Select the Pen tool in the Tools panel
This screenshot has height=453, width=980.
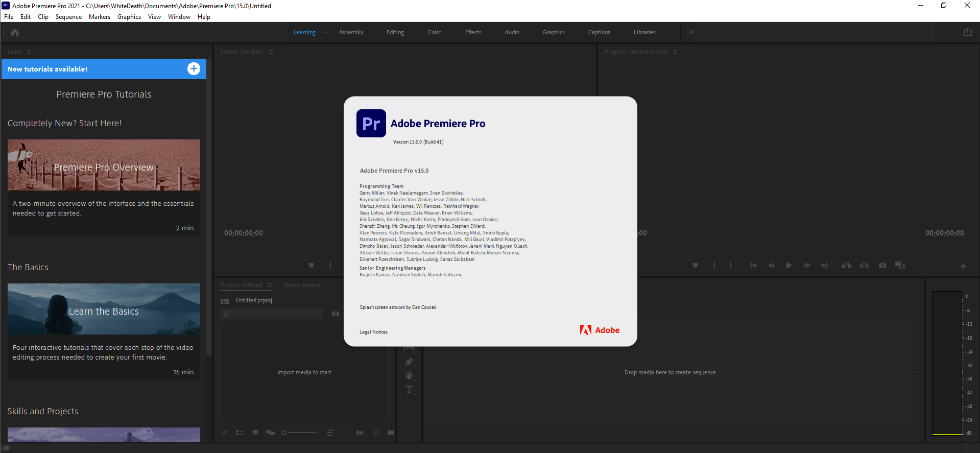point(409,362)
